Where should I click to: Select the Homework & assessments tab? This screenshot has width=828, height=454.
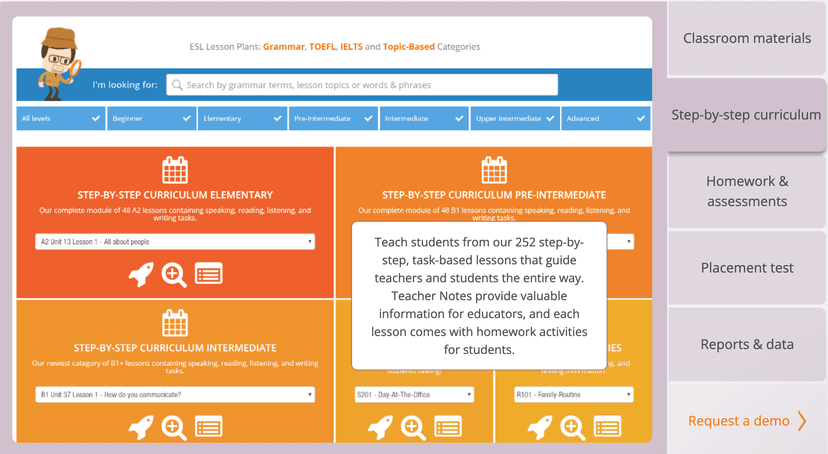(x=747, y=191)
